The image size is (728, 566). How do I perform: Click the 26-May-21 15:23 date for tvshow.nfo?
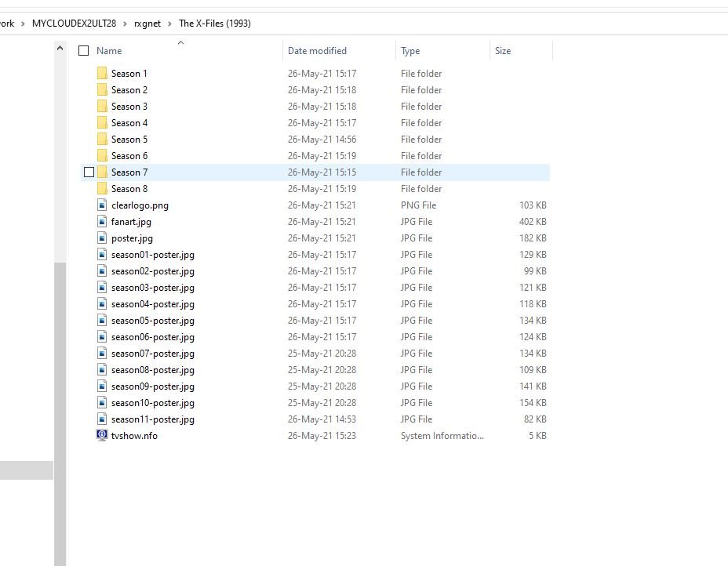click(322, 435)
